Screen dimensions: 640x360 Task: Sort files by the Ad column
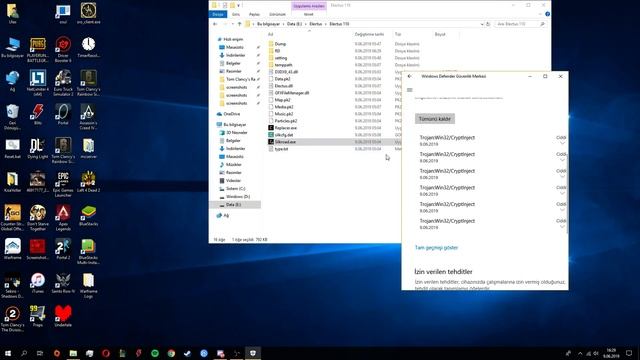pos(270,34)
